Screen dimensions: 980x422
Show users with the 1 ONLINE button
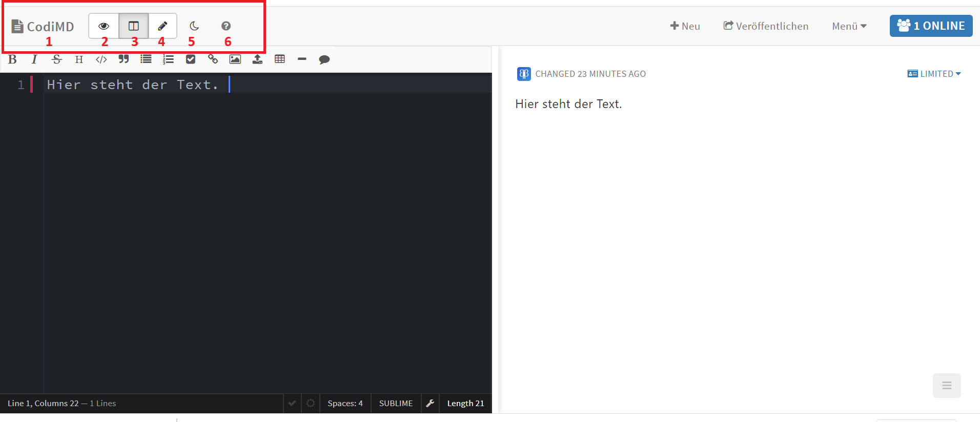[931, 26]
